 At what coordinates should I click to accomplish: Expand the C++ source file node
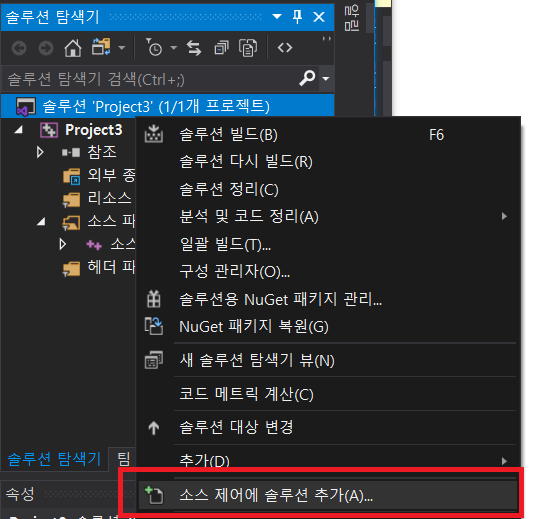pos(63,244)
